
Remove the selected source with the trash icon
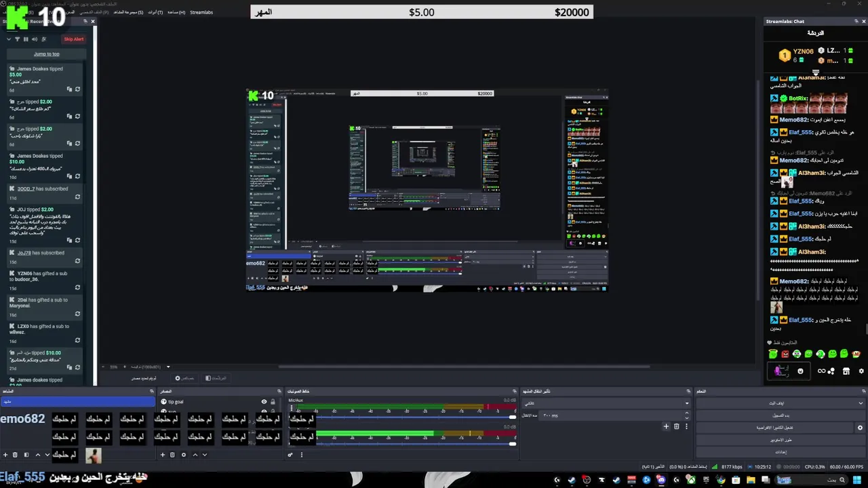click(x=172, y=455)
